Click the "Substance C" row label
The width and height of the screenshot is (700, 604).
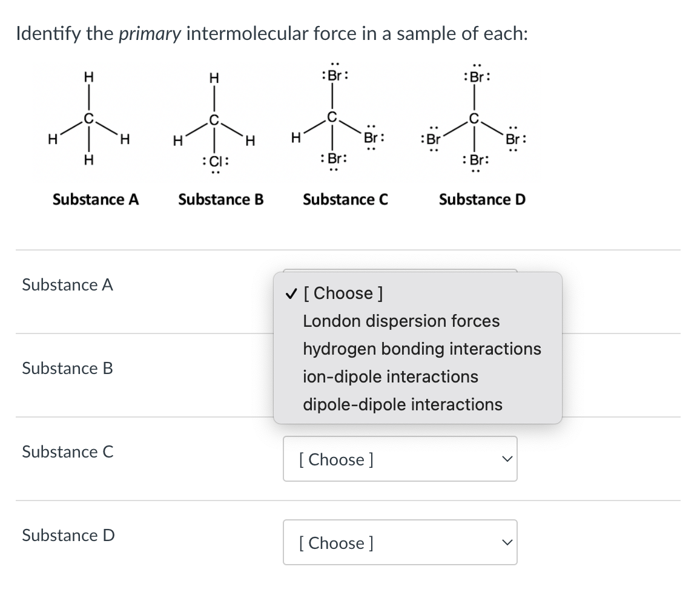(67, 451)
